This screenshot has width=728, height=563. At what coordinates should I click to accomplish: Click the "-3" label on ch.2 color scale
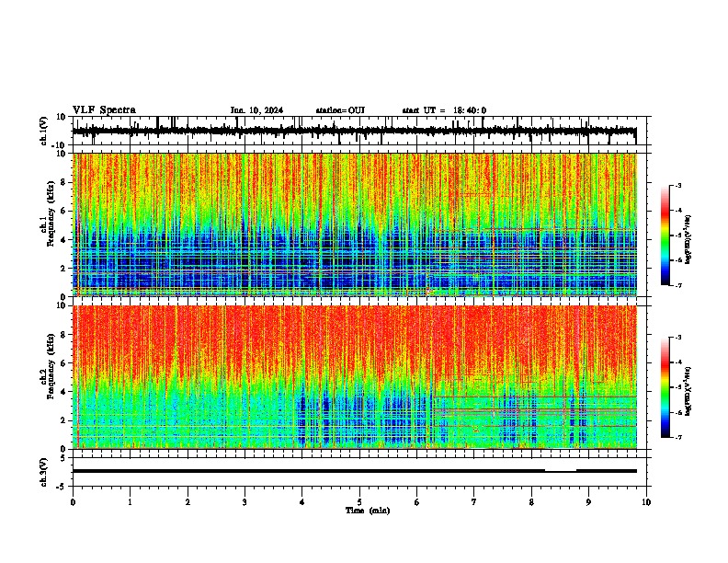point(677,338)
